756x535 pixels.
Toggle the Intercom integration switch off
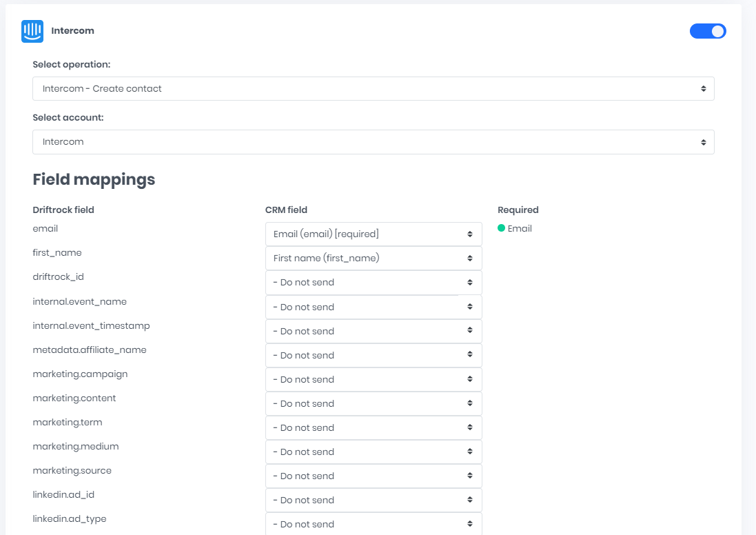pos(708,31)
